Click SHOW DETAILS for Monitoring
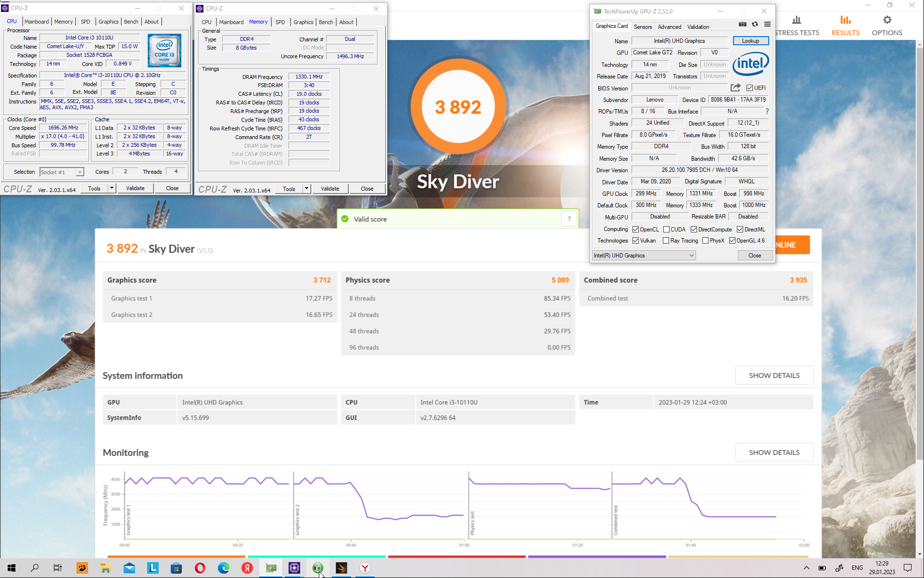Image resolution: width=924 pixels, height=578 pixels. coord(774,452)
